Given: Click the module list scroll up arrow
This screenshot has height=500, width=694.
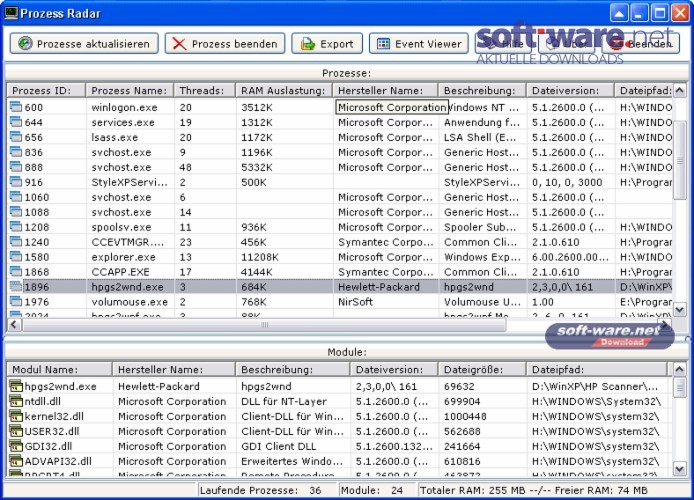Looking at the screenshot, I should (680, 369).
